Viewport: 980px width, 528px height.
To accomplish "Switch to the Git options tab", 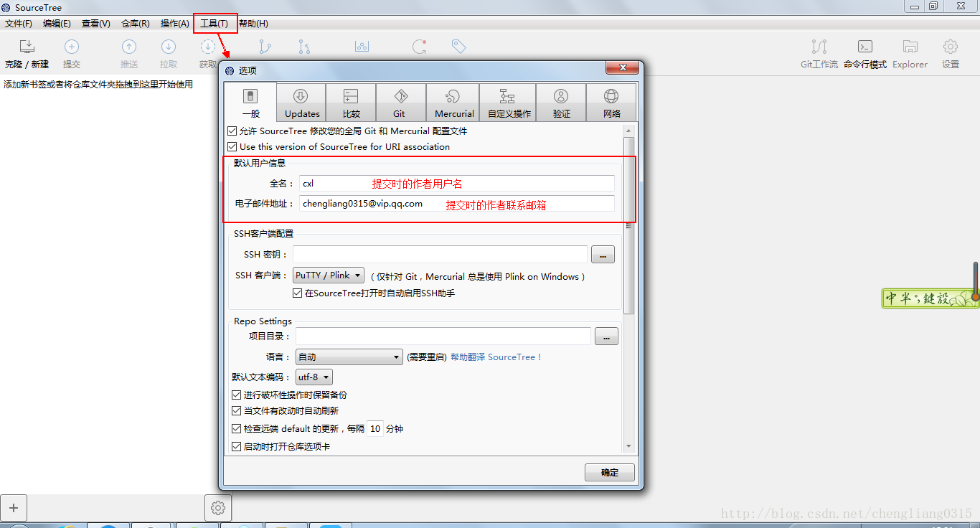I will pyautogui.click(x=400, y=102).
